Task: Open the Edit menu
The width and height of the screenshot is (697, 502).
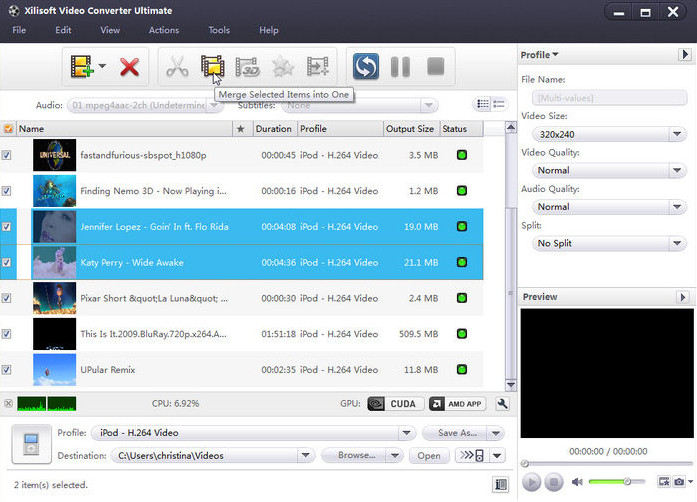Action: pos(63,30)
